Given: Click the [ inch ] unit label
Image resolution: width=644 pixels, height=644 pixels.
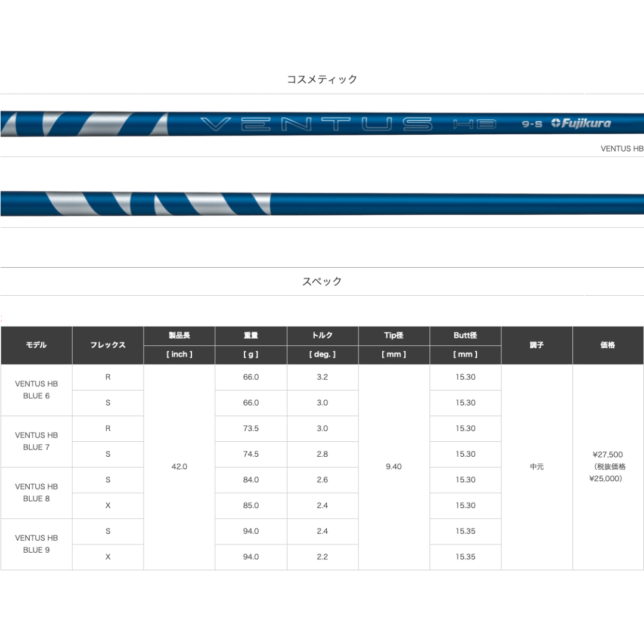Looking at the screenshot, I should (x=179, y=354).
